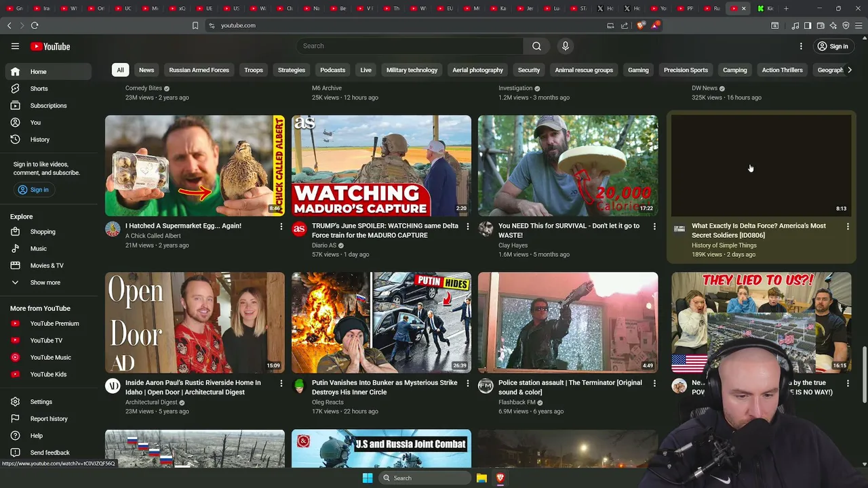Select the News filter chip

coord(146,70)
